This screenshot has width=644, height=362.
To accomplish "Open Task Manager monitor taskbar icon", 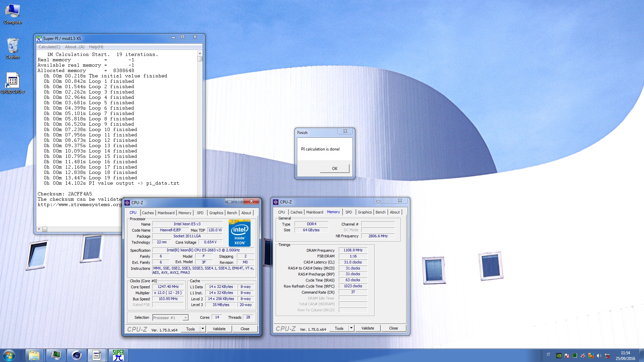I will click(x=55, y=355).
